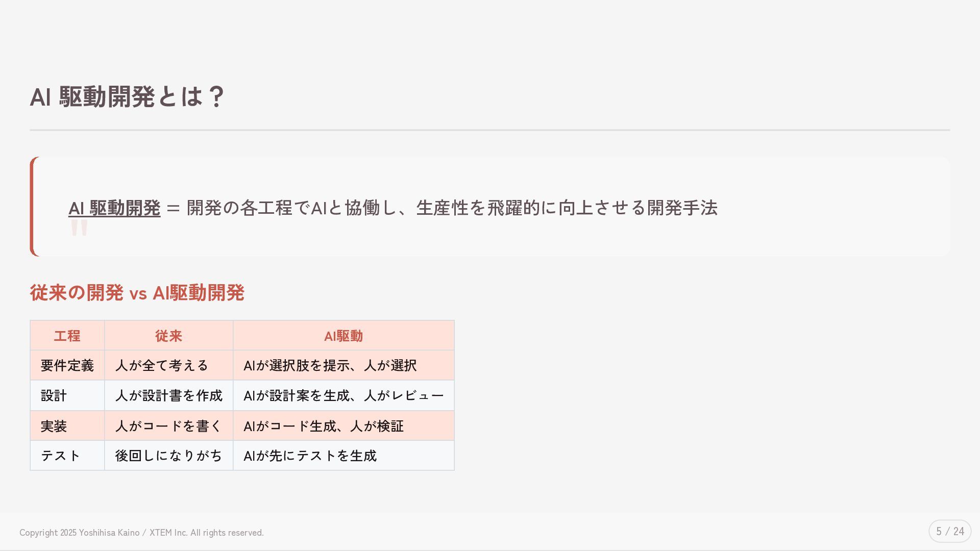Click the 従来の開発 vs AI駆動開発 heading
Viewport: 980px width, 551px height.
tap(137, 293)
